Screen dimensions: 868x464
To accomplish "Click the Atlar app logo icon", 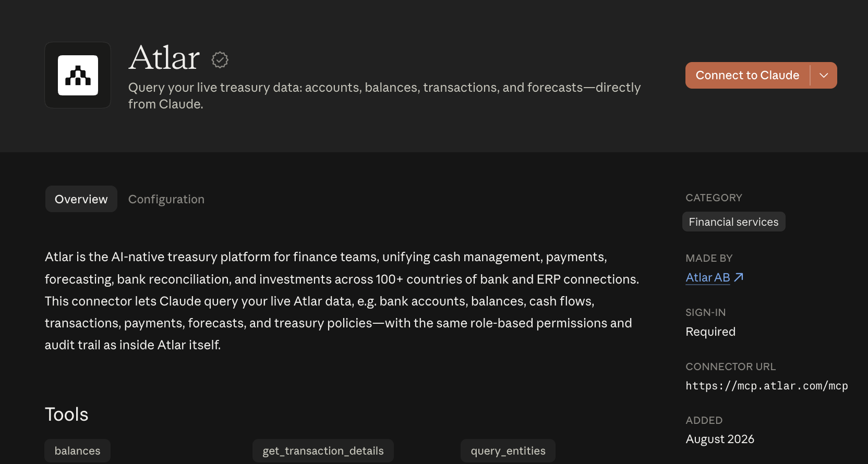I will point(78,75).
